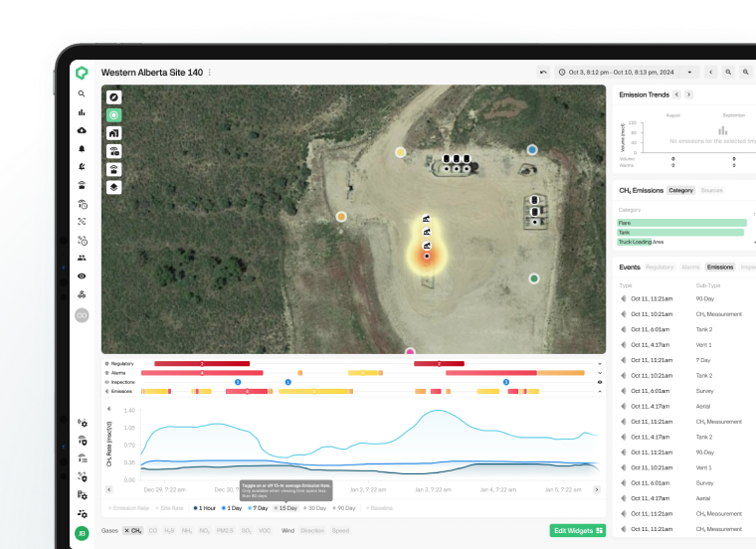The width and height of the screenshot is (756, 549).
Task: Click the Edit Widgets button
Action: point(578,531)
